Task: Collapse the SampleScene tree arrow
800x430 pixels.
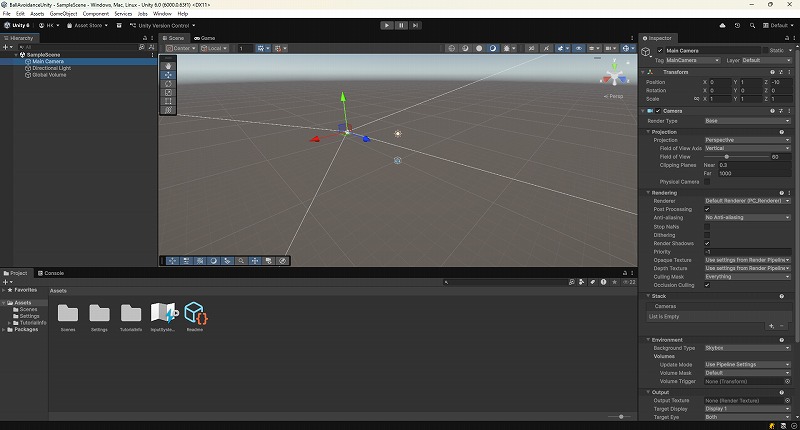Action: (x=16, y=55)
